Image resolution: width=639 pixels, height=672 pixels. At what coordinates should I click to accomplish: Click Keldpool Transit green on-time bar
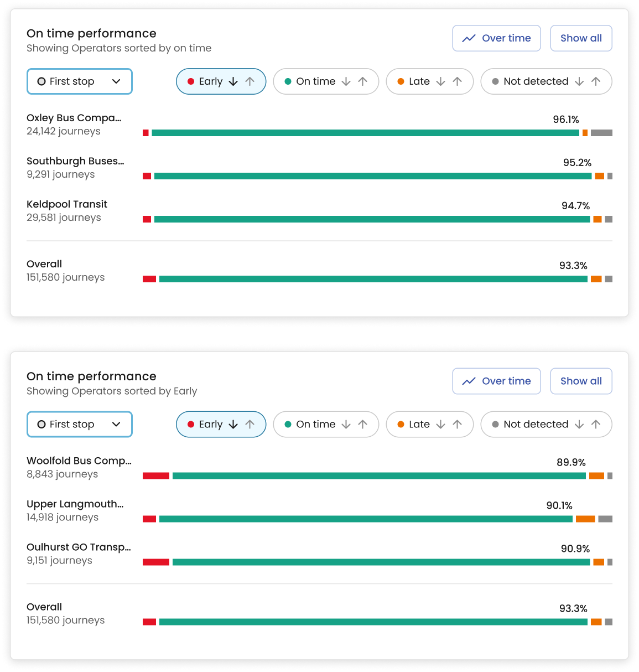tap(372, 219)
